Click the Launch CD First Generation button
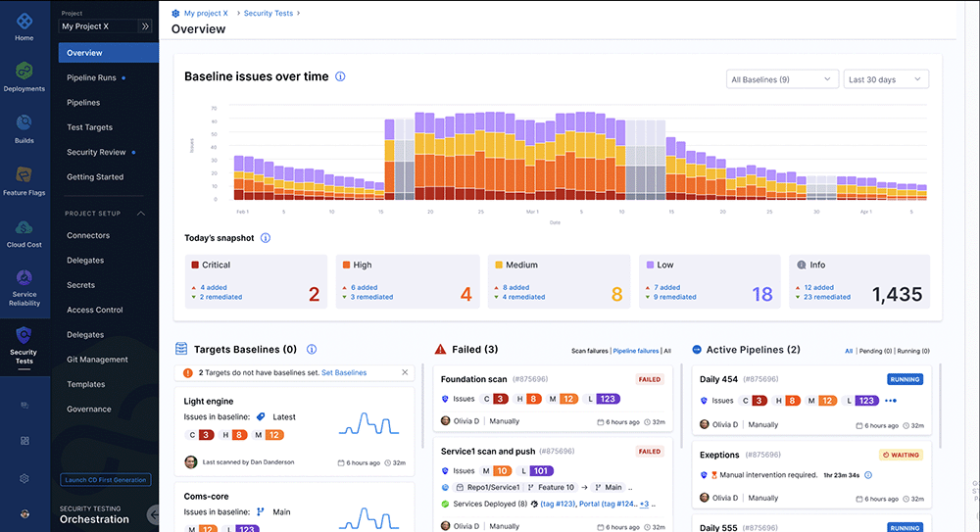 click(x=106, y=480)
